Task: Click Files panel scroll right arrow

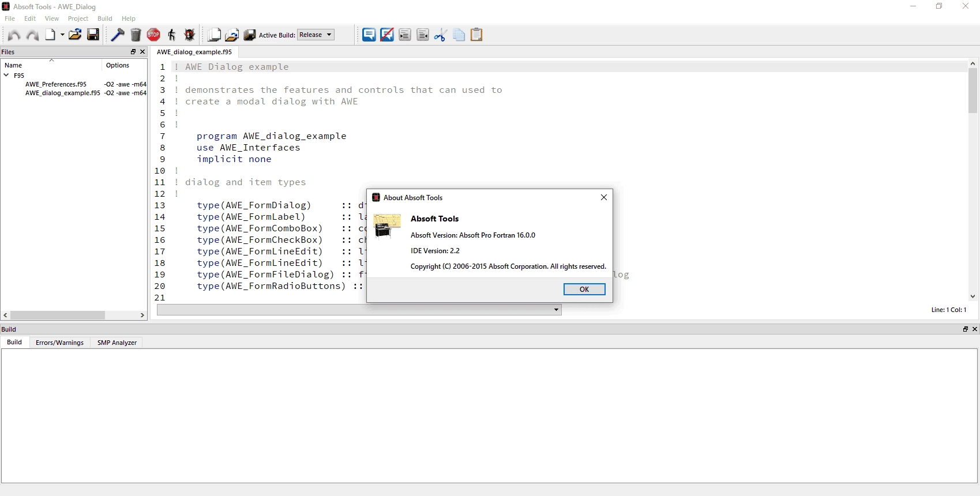Action: click(142, 315)
